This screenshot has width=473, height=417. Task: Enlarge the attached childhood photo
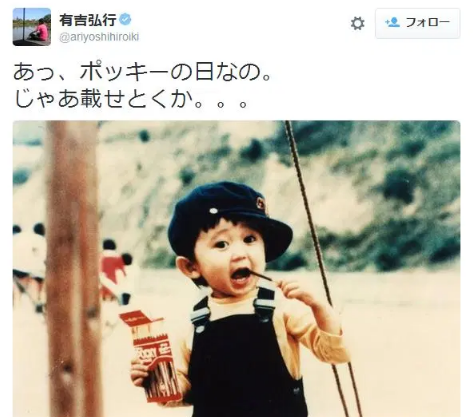(x=236, y=269)
